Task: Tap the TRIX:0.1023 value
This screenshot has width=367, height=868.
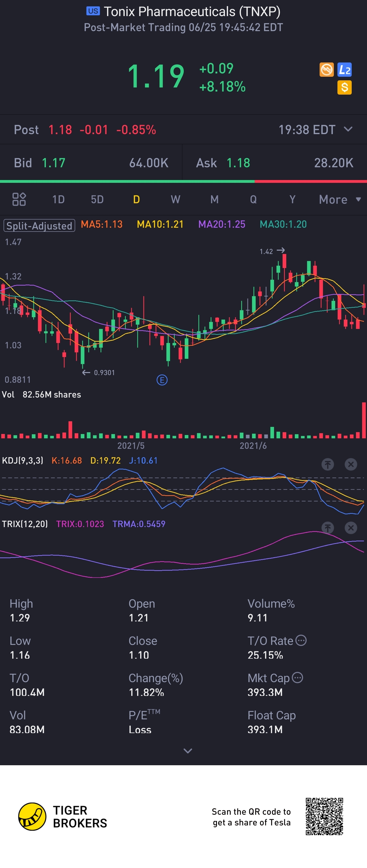Action: [80, 524]
